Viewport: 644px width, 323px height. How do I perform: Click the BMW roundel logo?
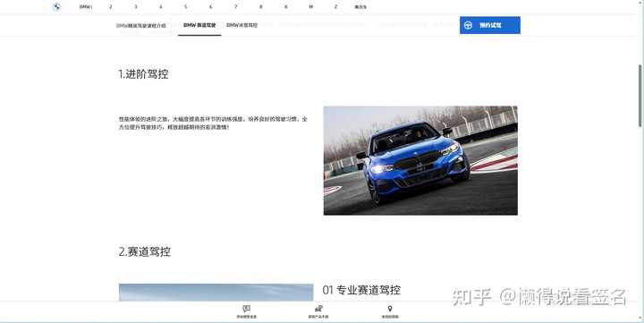coord(56,6)
